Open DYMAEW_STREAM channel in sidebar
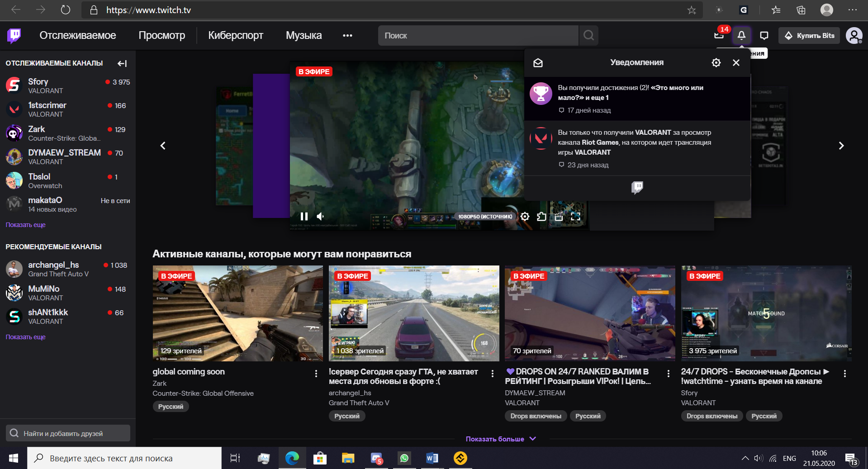The height and width of the screenshot is (469, 868). coord(68,156)
